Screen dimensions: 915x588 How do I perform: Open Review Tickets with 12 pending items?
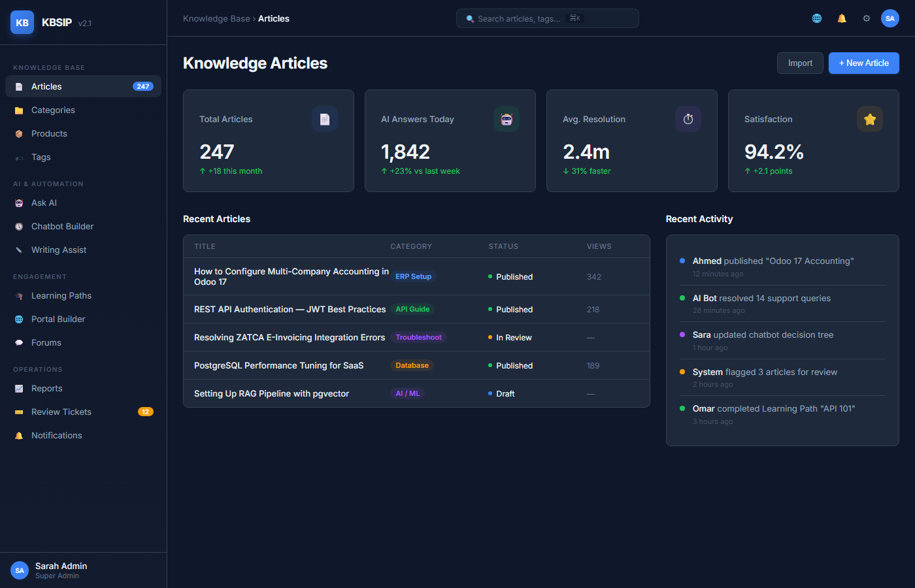tap(61, 412)
